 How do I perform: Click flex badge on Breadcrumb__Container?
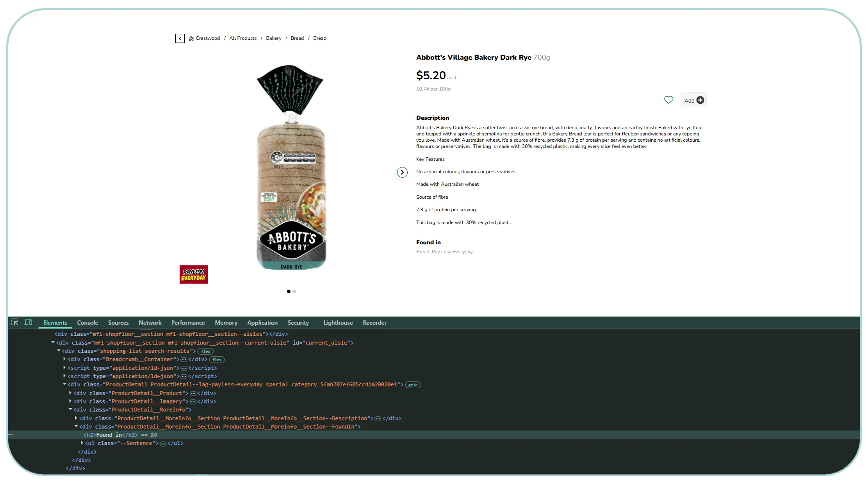point(217,359)
